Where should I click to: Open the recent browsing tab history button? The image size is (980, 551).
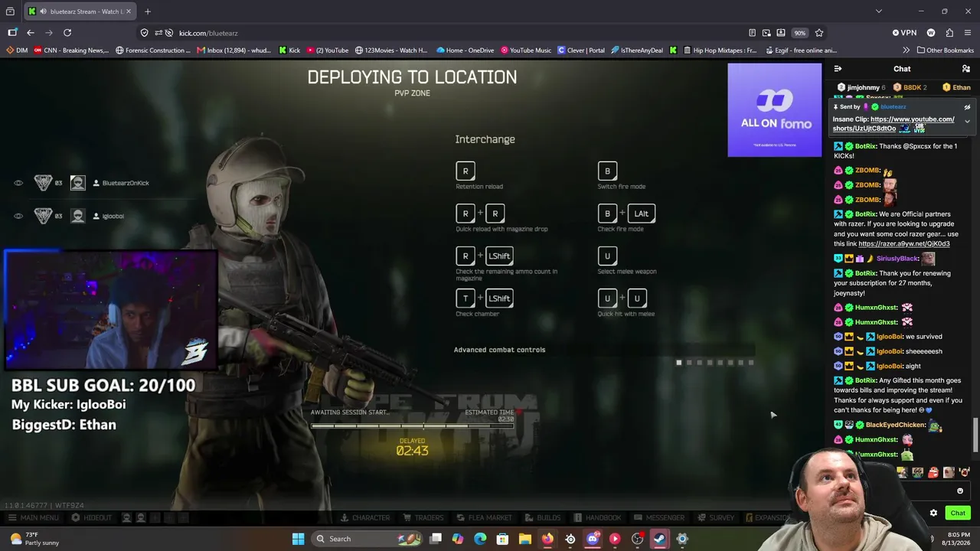point(10,11)
